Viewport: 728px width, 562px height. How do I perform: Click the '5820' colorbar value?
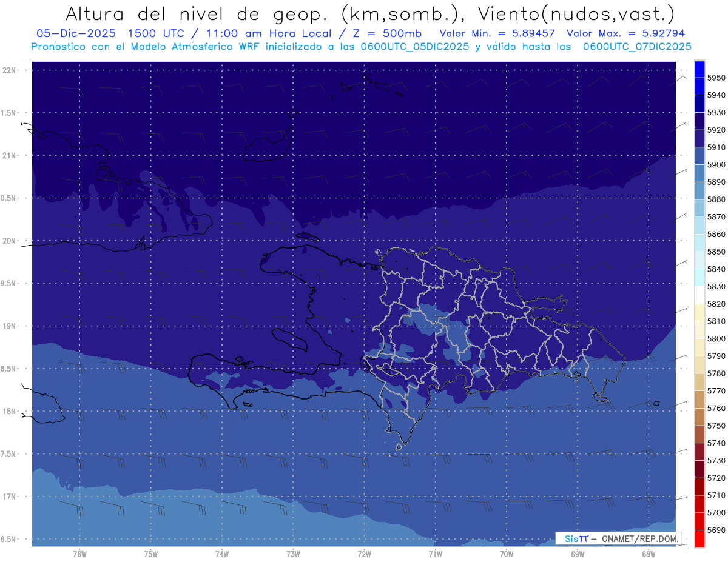coord(716,304)
